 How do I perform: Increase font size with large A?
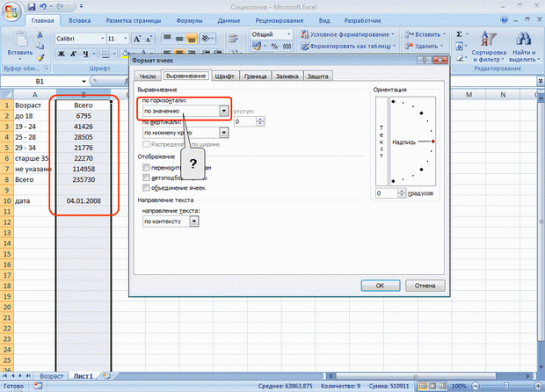pyautogui.click(x=137, y=39)
